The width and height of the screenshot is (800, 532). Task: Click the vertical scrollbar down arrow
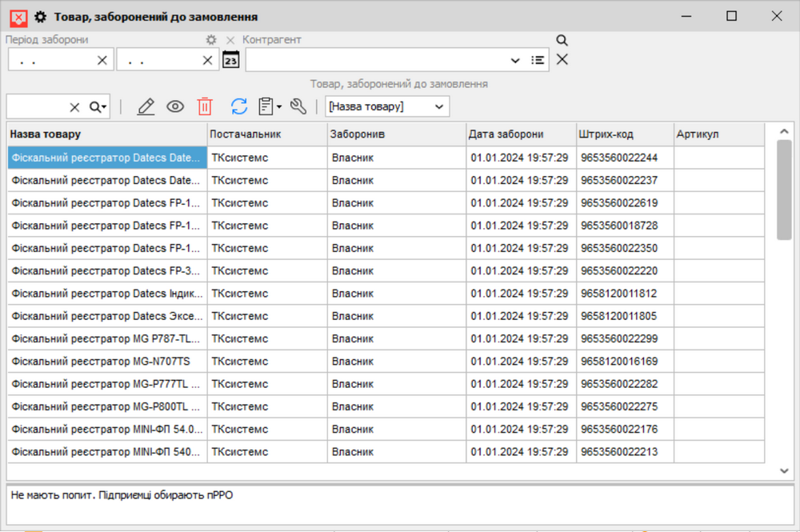point(784,472)
